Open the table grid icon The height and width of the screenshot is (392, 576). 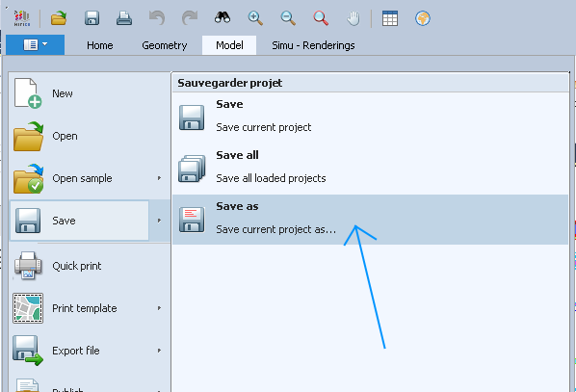pyautogui.click(x=390, y=18)
